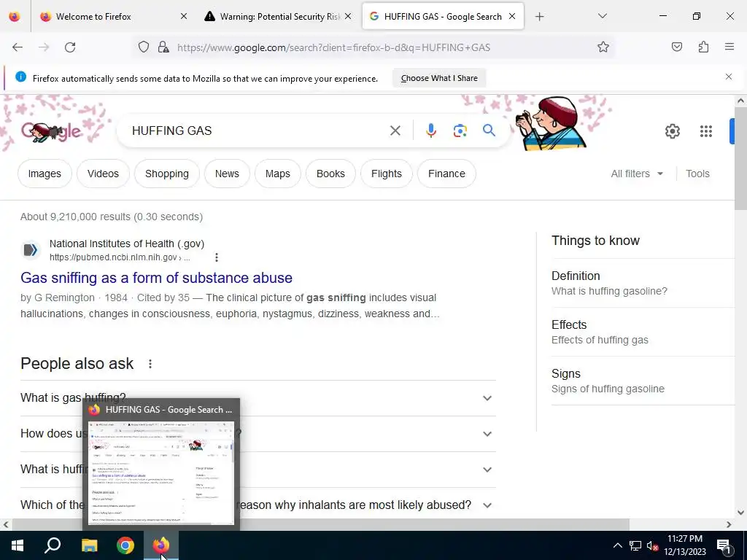
Task: Search by image with the Google Lens icon
Action: point(460,131)
